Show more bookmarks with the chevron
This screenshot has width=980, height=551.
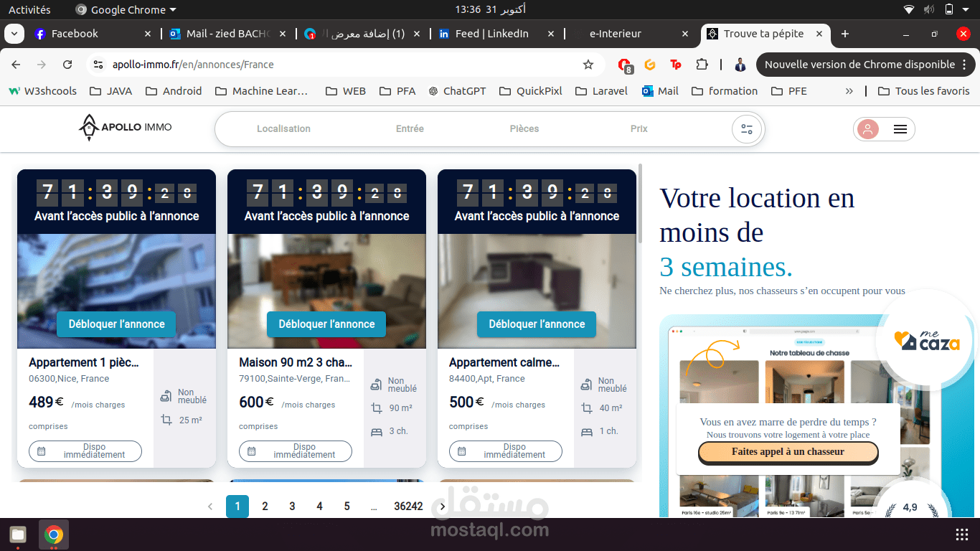tap(849, 91)
